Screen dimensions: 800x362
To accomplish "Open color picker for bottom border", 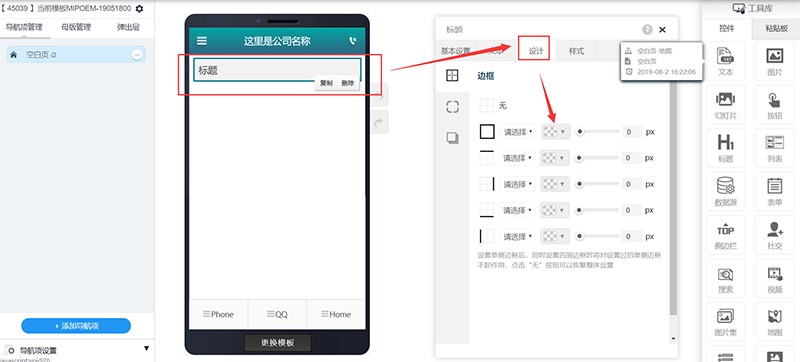I will (555, 210).
